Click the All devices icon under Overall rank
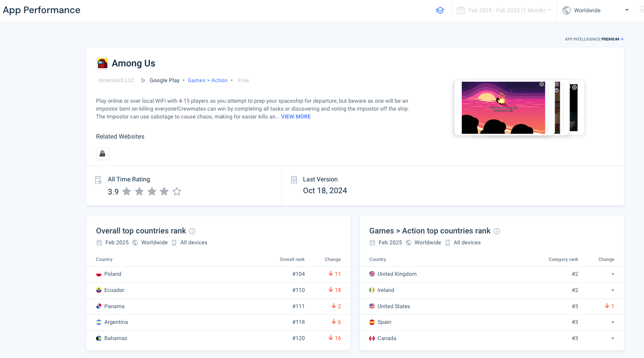644x358 pixels. click(x=174, y=242)
